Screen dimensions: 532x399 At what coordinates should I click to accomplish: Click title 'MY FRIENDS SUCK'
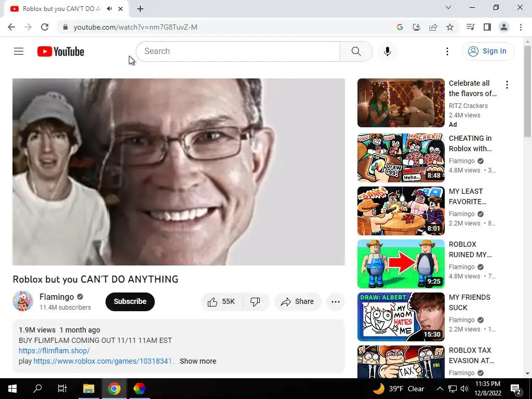coord(470,302)
